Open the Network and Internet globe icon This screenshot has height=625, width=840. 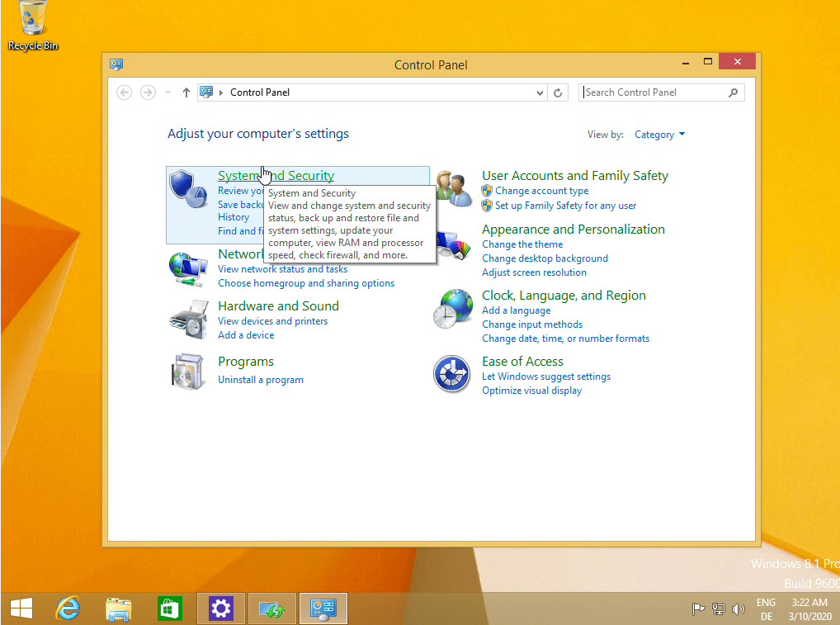(x=188, y=270)
